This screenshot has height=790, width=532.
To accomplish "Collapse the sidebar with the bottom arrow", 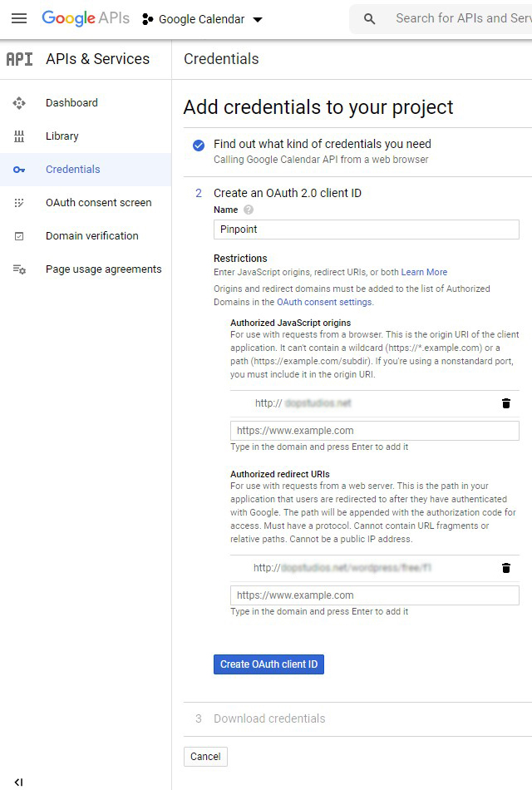I will [18, 782].
